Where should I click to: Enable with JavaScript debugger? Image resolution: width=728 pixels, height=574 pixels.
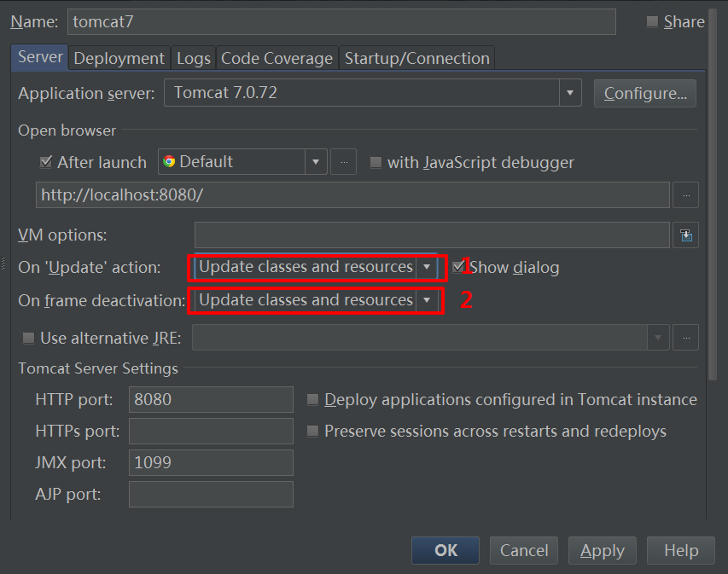click(376, 161)
